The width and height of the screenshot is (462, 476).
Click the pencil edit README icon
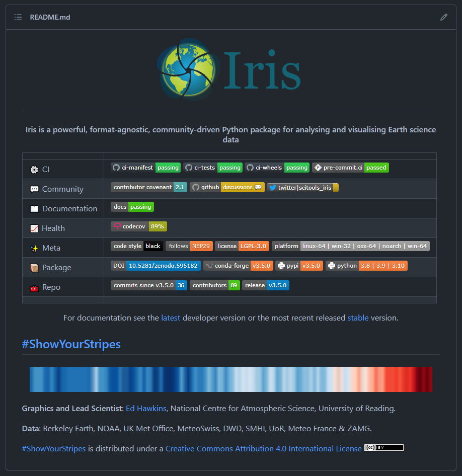click(444, 17)
